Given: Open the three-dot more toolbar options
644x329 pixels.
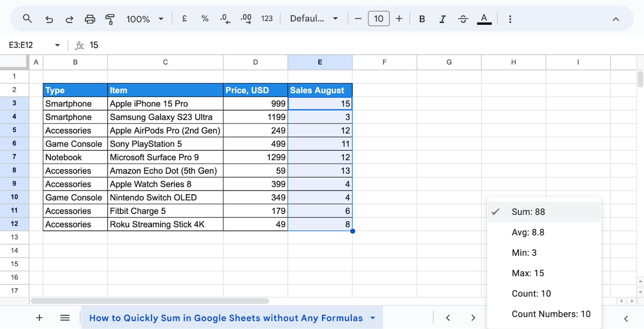Looking at the screenshot, I should [510, 19].
